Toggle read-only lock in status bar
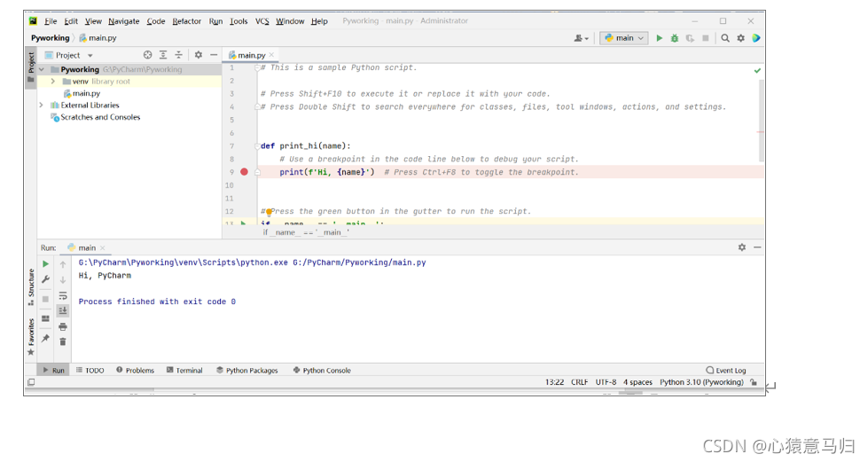Image resolution: width=868 pixels, height=462 pixels. (754, 382)
